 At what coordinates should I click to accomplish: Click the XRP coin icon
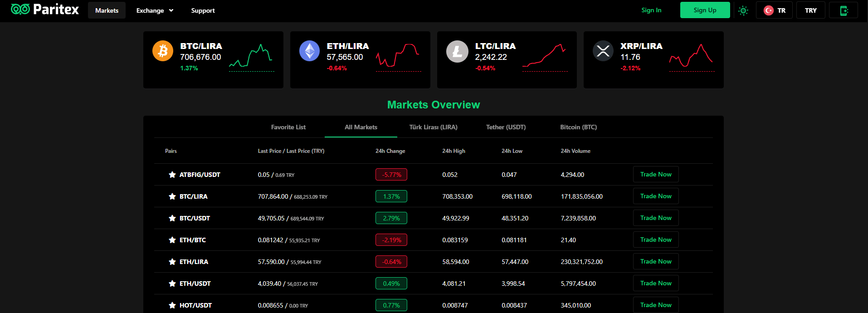pos(603,51)
